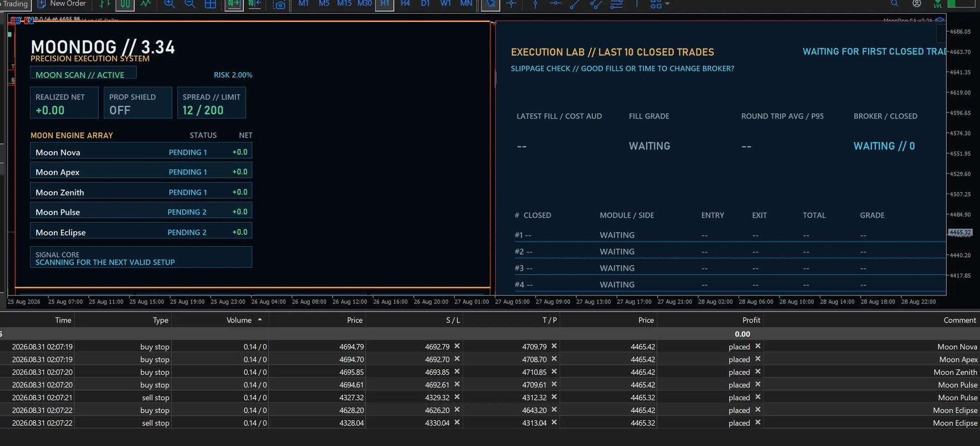This screenshot has width=980, height=446.
Task: Select the candlestick chart type icon
Action: (125, 4)
